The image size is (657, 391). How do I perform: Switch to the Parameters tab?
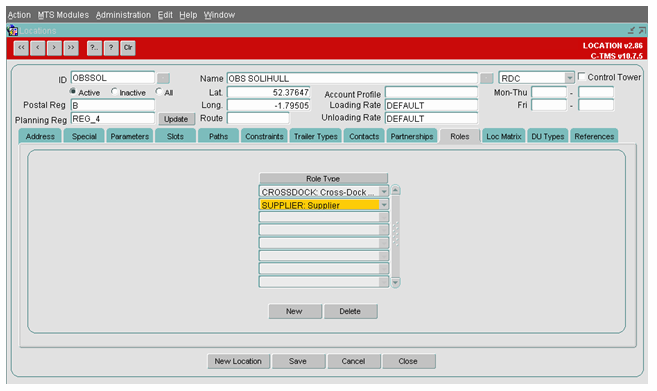(130, 136)
